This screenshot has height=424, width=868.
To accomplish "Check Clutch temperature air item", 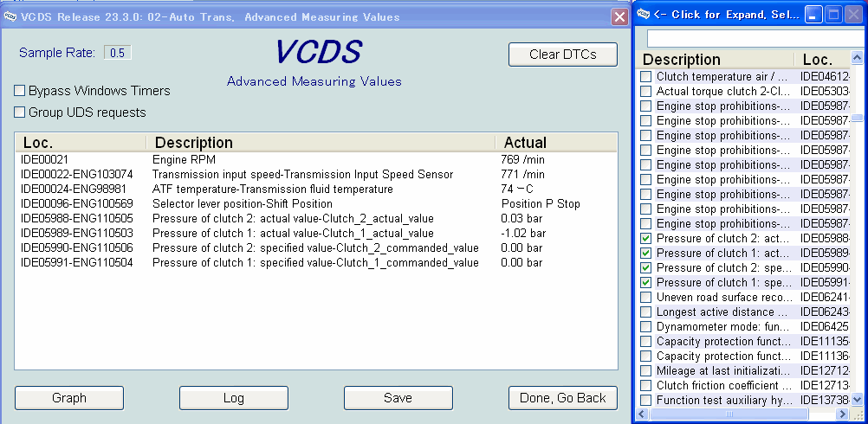I will (645, 76).
